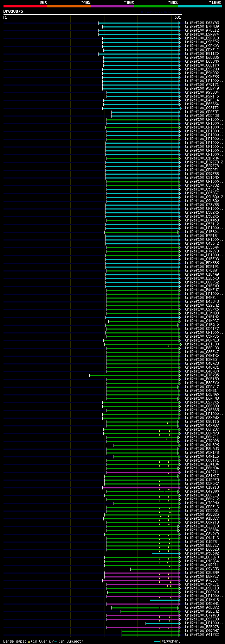Click the red ~20% legend segment
The height and width of the screenshot is (644, 225).
pyautogui.click(x=25, y=6)
